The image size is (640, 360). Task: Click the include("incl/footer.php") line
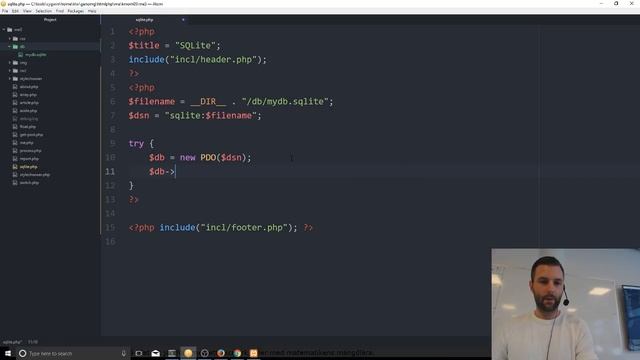[220, 227]
